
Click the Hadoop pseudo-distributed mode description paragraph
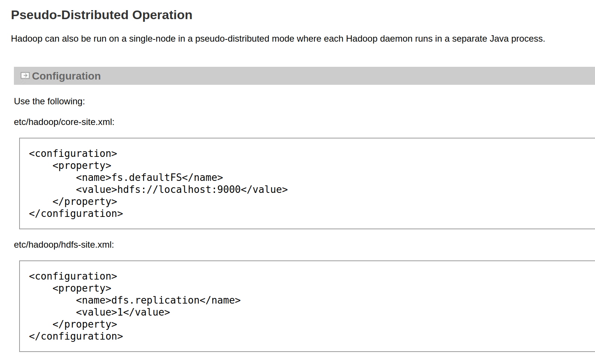278,39
